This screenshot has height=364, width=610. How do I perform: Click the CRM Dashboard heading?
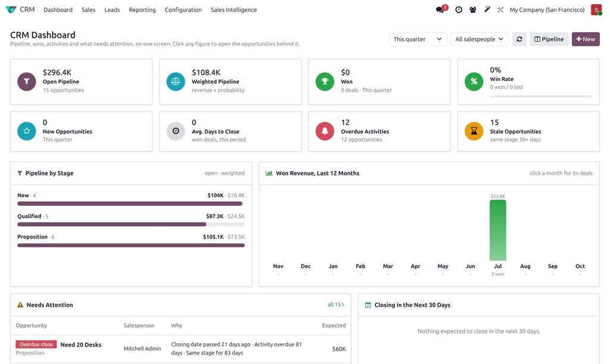[x=43, y=35]
